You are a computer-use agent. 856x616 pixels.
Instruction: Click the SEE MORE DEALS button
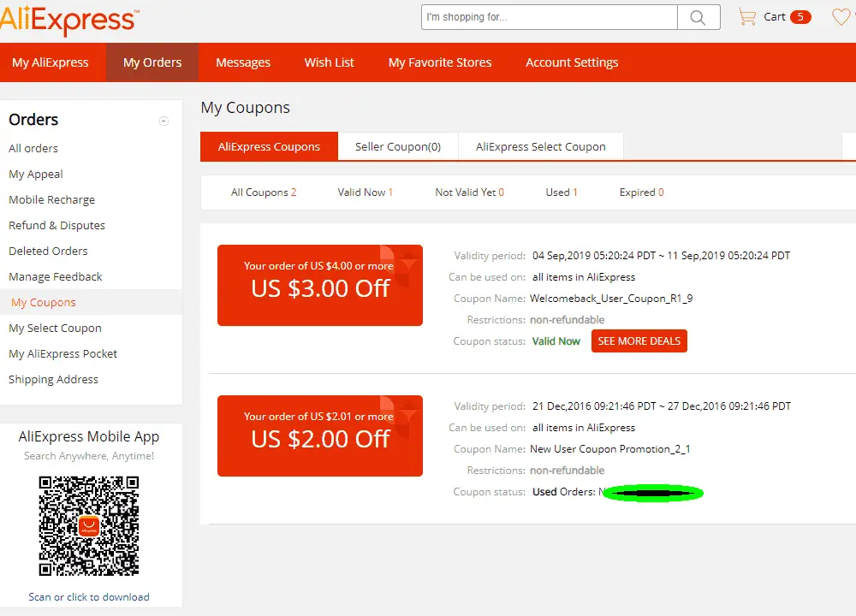(x=639, y=341)
